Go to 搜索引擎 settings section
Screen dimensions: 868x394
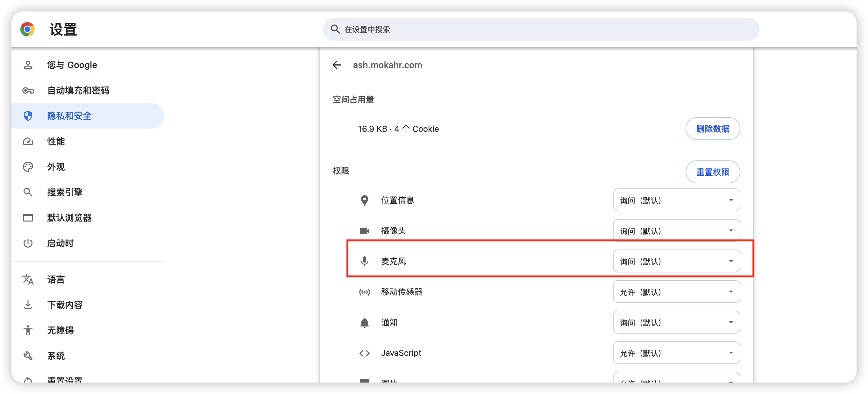(x=65, y=192)
